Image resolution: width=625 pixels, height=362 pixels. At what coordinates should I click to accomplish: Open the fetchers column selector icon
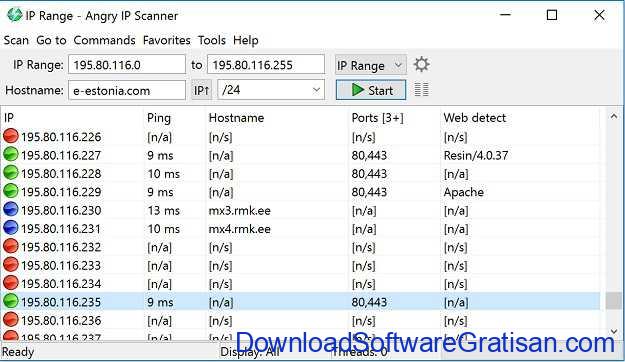pyautogui.click(x=421, y=90)
